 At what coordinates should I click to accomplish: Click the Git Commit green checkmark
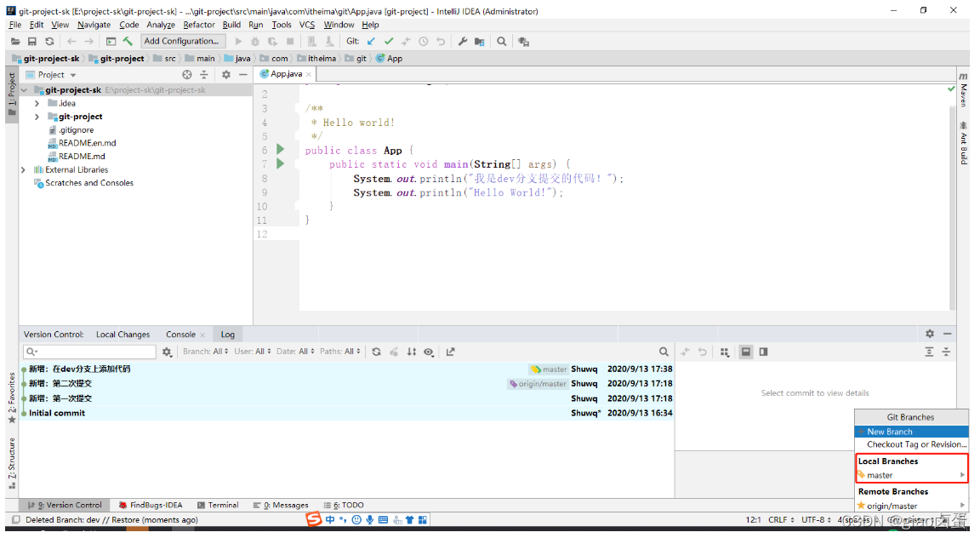point(389,42)
